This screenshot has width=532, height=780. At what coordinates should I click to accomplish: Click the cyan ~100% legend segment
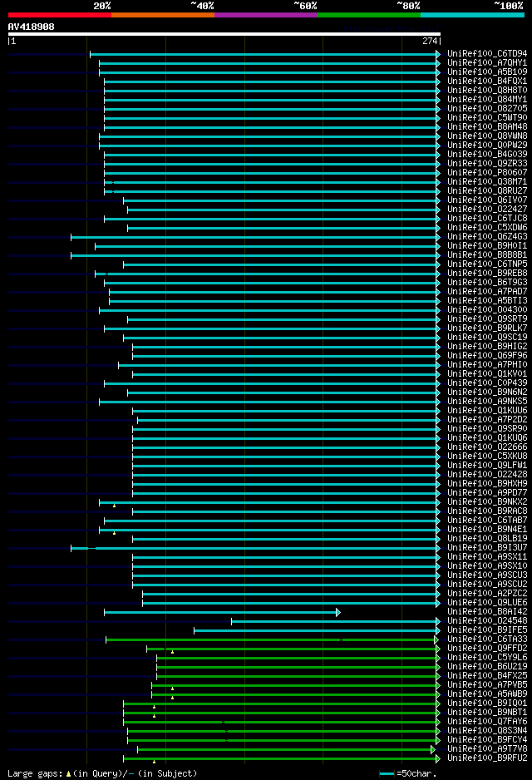click(x=472, y=15)
